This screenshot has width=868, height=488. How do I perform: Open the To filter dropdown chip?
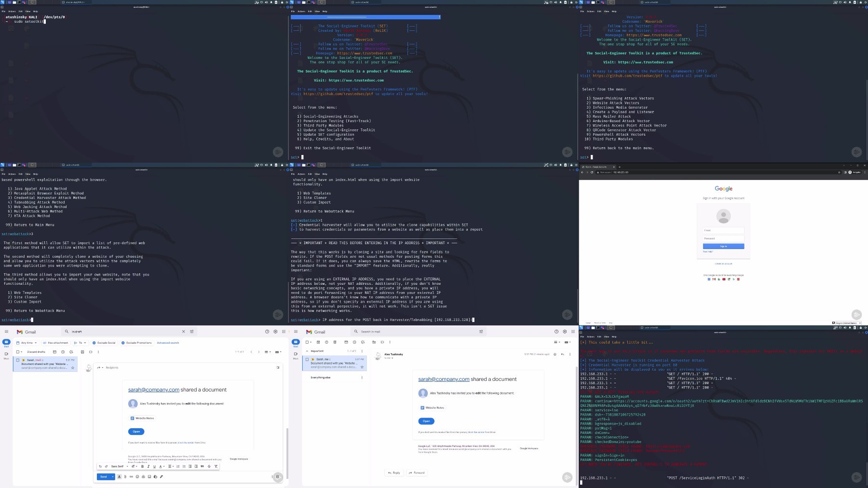pyautogui.click(x=80, y=343)
